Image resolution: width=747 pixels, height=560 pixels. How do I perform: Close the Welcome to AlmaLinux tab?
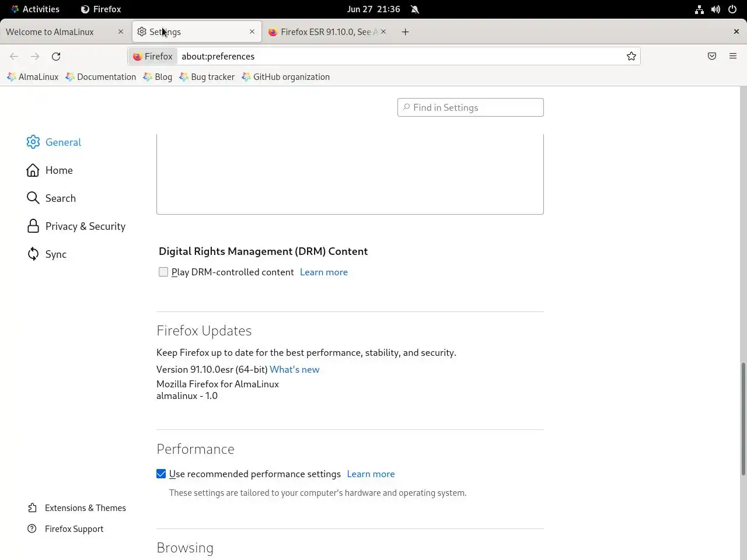(x=121, y=32)
